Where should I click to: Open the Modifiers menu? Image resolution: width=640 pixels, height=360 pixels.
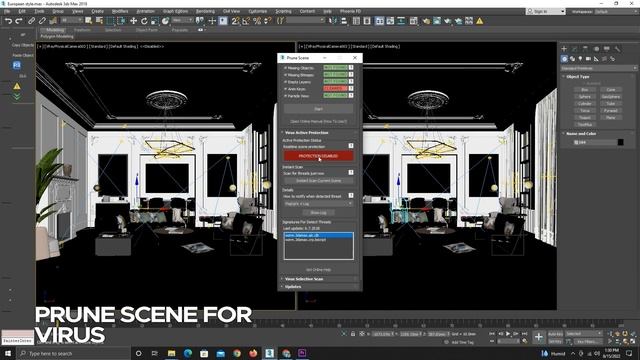[120, 11]
